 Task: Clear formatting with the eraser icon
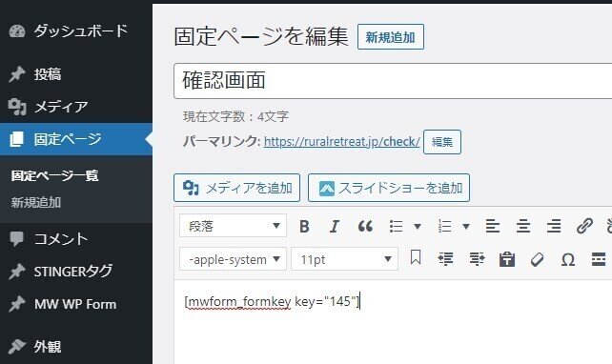tap(538, 259)
